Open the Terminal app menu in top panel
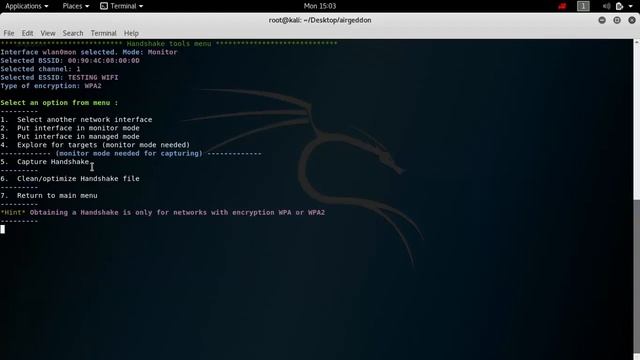 point(122,6)
